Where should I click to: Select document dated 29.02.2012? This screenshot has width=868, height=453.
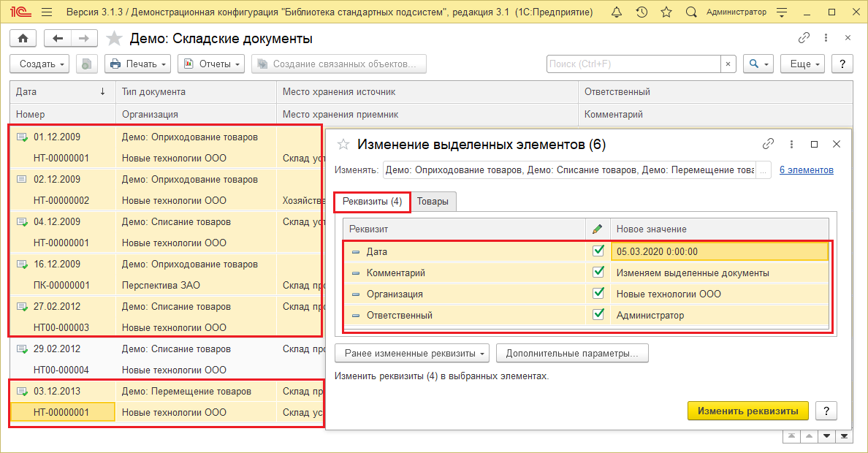point(56,349)
